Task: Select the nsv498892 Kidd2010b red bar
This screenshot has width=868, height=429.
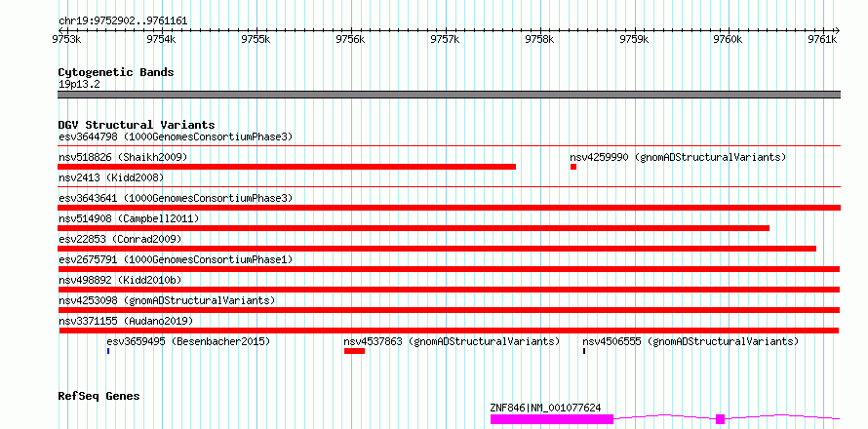Action: pos(449,290)
